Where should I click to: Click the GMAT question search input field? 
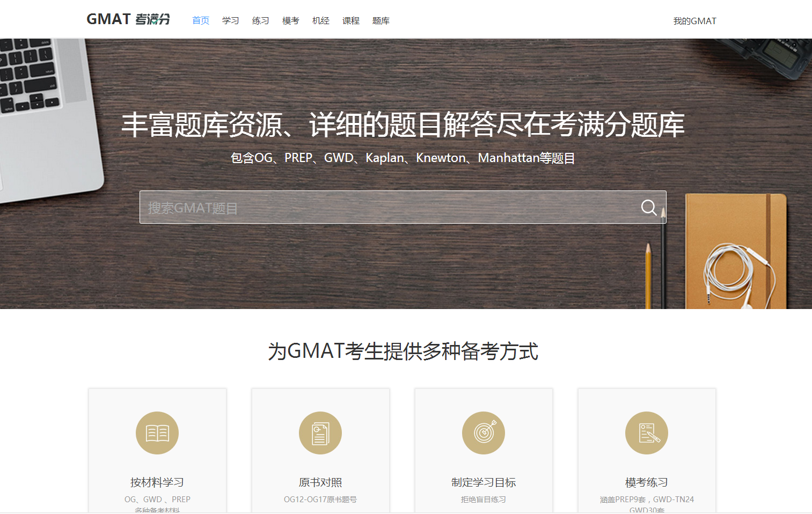pyautogui.click(x=376, y=207)
